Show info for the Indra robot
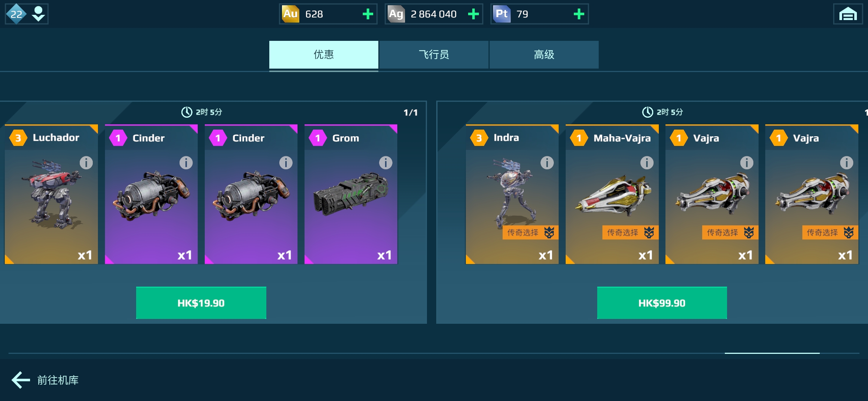 pos(547,163)
